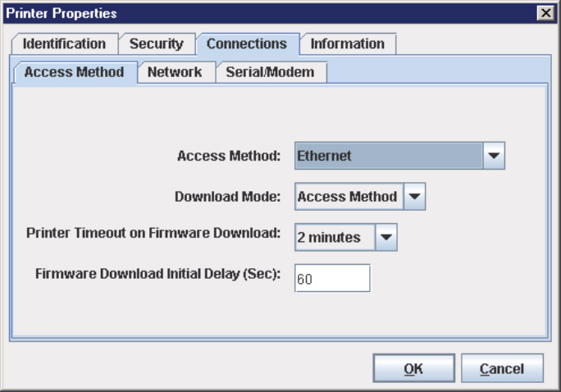Open the Security tab
Image resolution: width=561 pixels, height=392 pixels.
click(x=156, y=43)
